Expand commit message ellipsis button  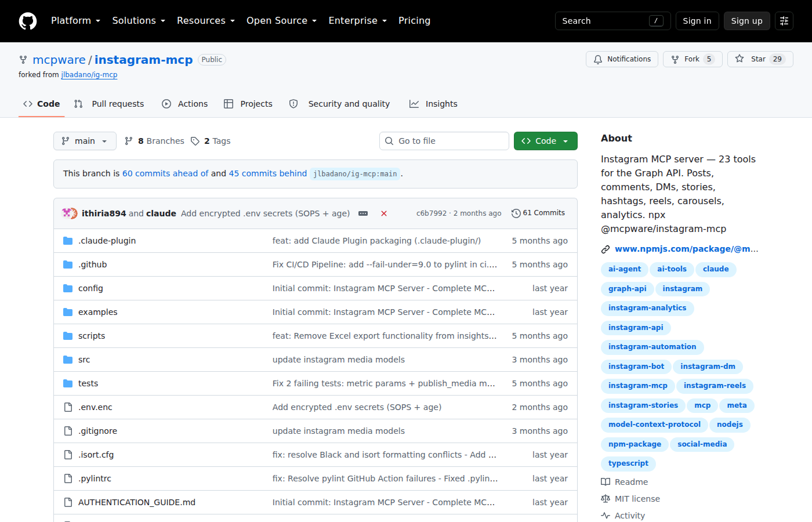(x=363, y=213)
